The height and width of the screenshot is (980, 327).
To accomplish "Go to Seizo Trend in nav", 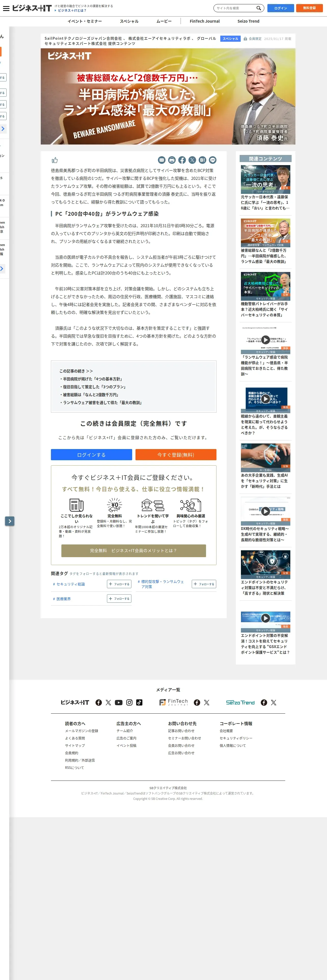I will pyautogui.click(x=248, y=21).
